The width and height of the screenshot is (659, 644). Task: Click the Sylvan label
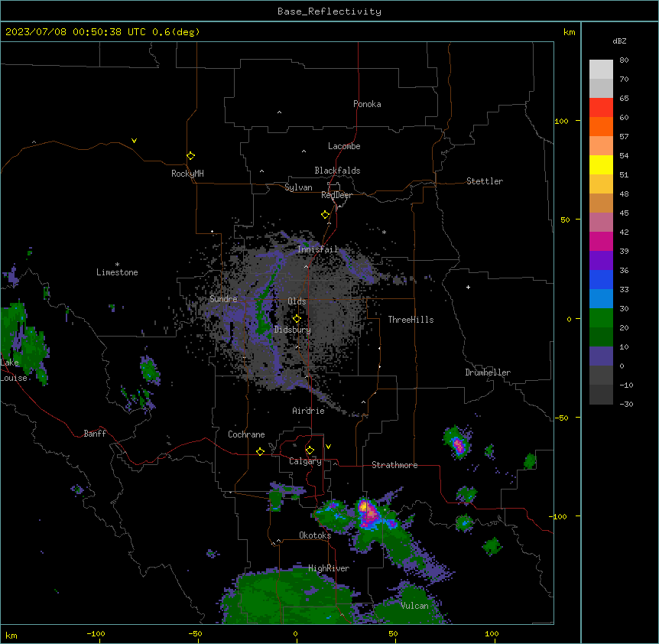pos(298,187)
